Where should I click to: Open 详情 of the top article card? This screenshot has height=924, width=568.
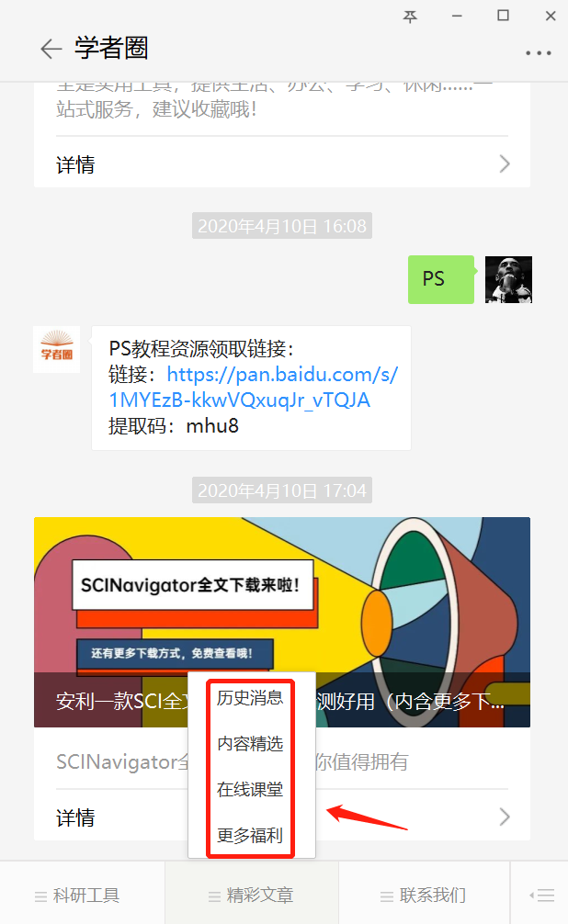point(282,164)
